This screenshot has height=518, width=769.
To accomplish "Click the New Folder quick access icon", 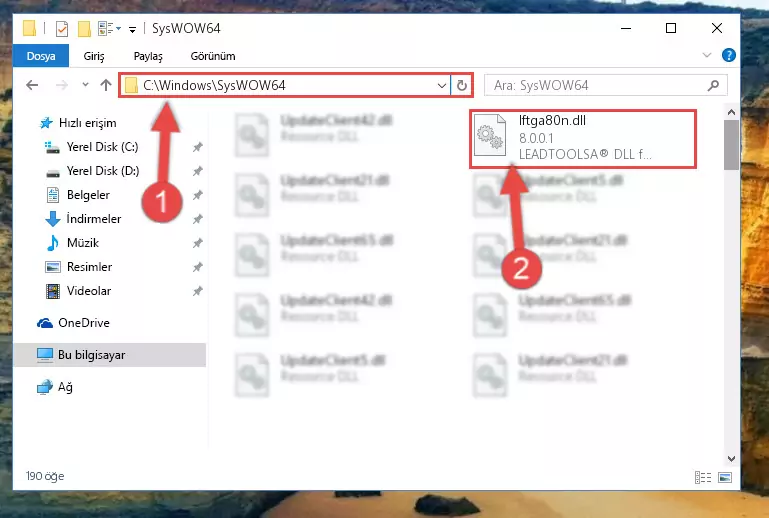I will (x=84, y=29).
